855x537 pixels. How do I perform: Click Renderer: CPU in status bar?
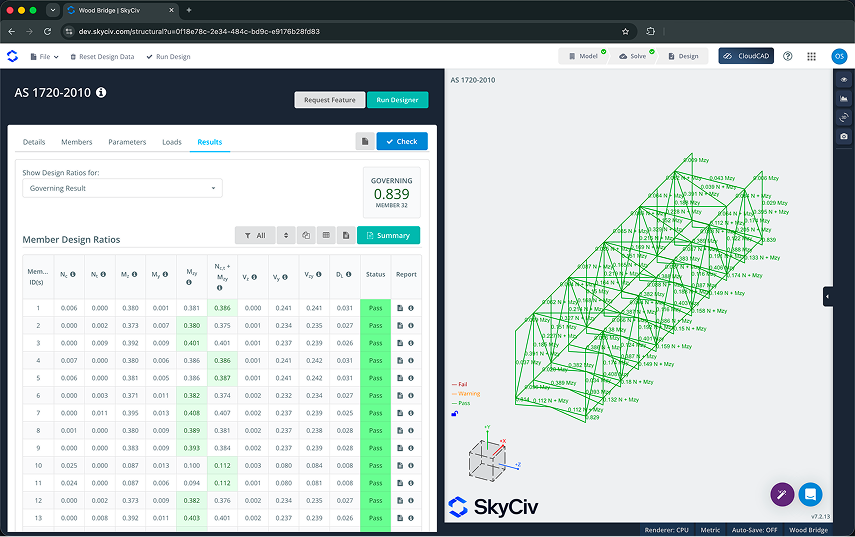point(666,530)
